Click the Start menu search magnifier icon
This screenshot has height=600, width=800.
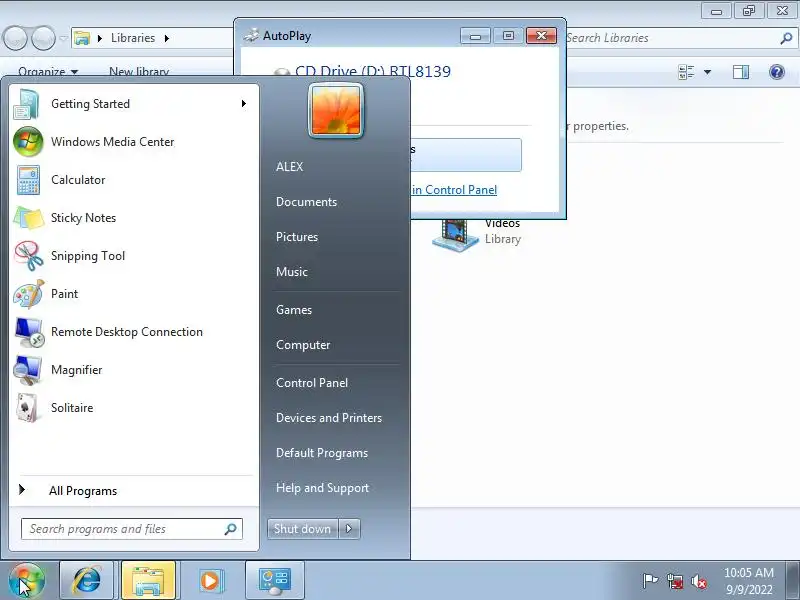(231, 529)
